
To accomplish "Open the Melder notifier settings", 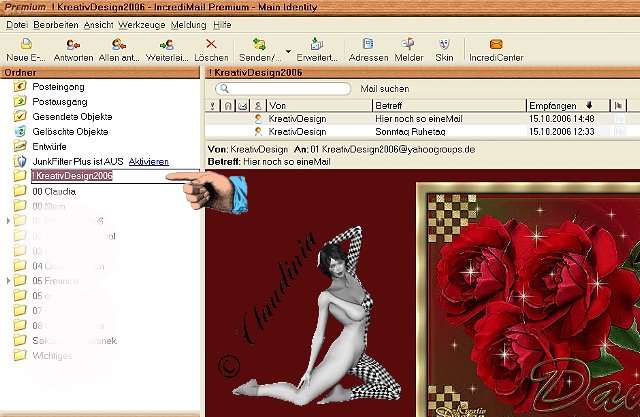I will (x=409, y=49).
